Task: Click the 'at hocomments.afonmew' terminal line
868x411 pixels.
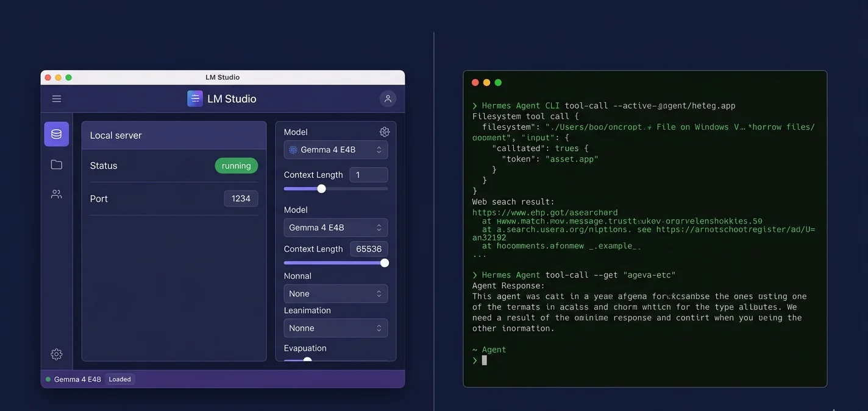Action: click(x=561, y=247)
